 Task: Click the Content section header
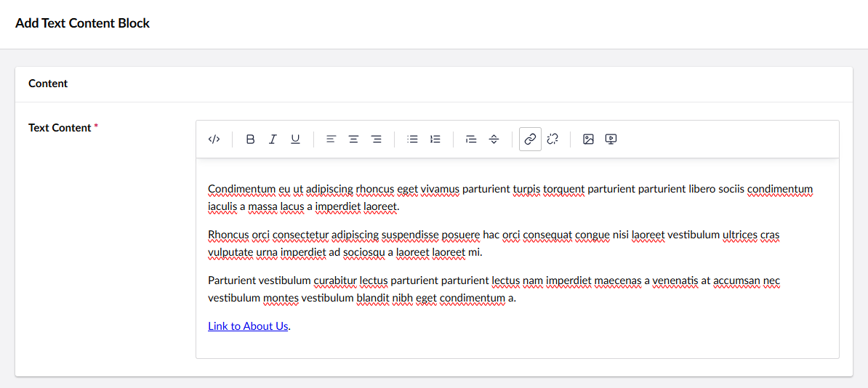(x=48, y=84)
